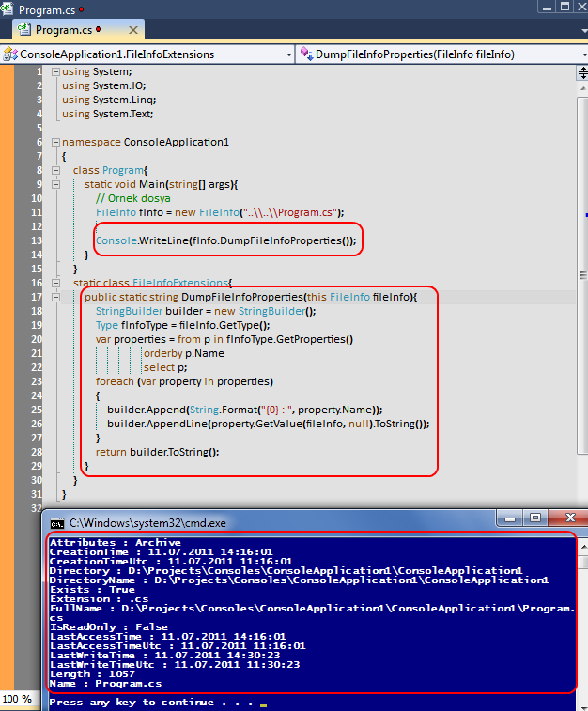Viewport: 588px width, 711px height.
Task: Select the Program.cs document tab
Action: (x=54, y=30)
